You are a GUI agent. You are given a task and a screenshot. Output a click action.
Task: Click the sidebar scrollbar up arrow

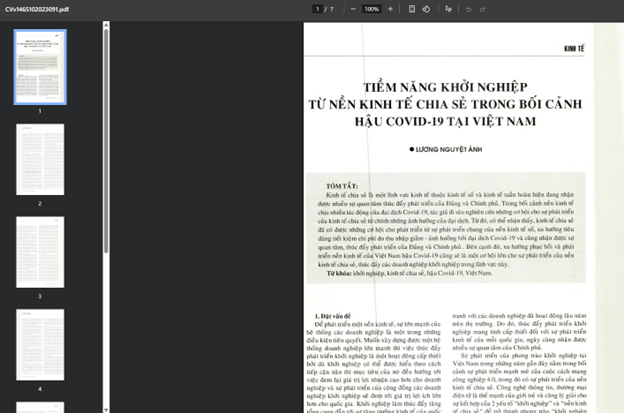pyautogui.click(x=106, y=25)
